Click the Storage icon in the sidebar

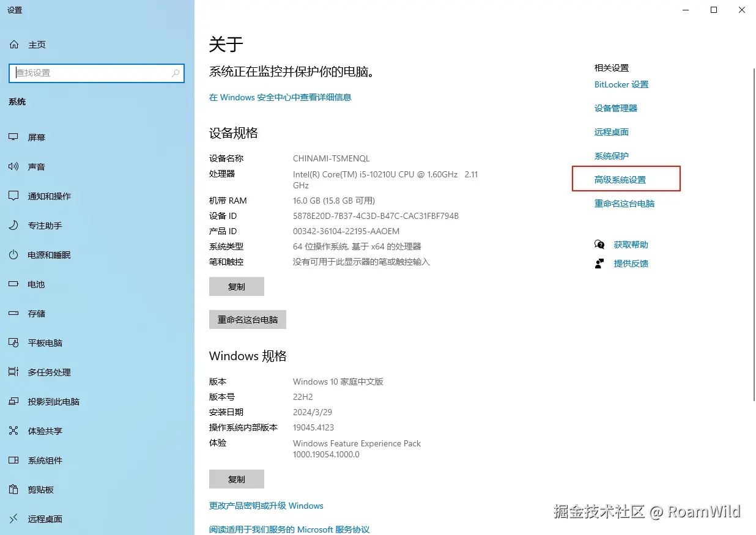(x=13, y=314)
